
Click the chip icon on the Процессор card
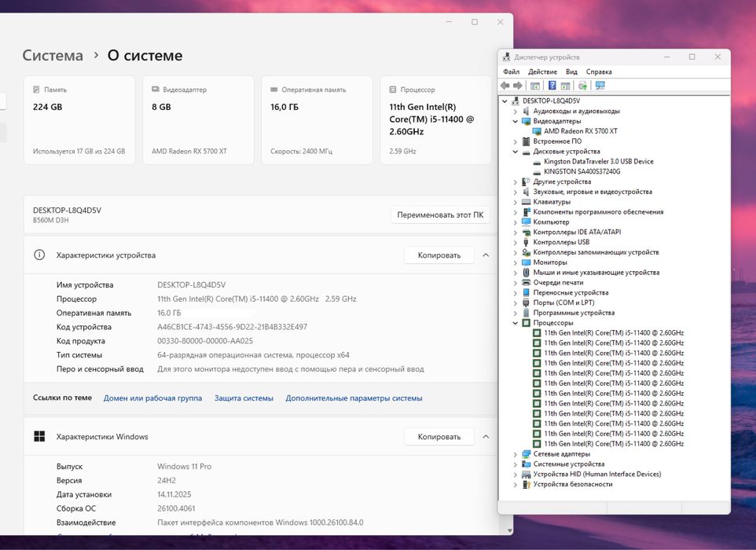coord(392,90)
